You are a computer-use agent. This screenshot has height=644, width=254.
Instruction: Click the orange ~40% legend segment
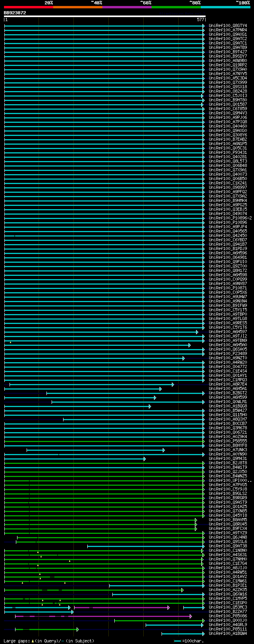[x=77, y=7]
